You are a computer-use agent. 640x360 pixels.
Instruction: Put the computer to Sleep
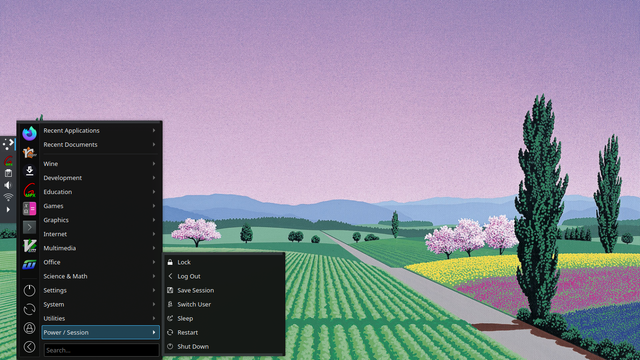[x=224, y=318]
